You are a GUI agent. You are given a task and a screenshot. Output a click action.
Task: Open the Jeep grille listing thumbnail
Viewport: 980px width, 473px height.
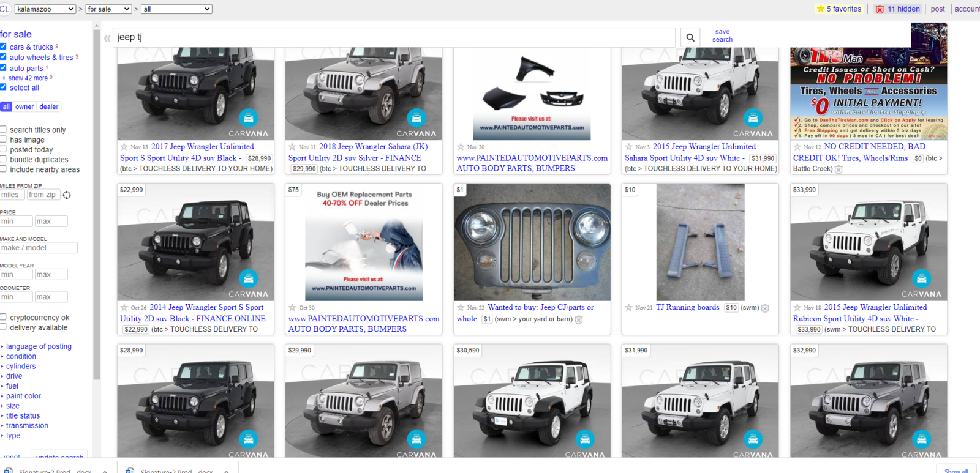(532, 242)
